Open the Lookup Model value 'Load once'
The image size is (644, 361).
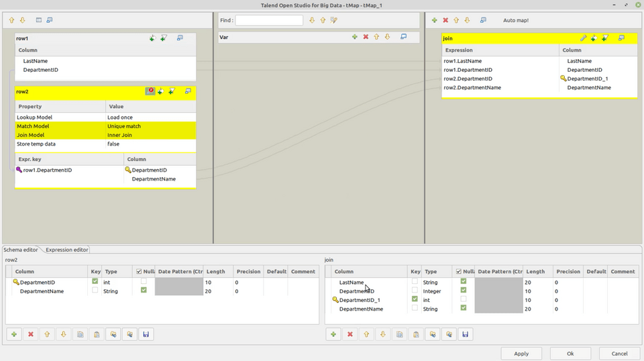(x=151, y=117)
